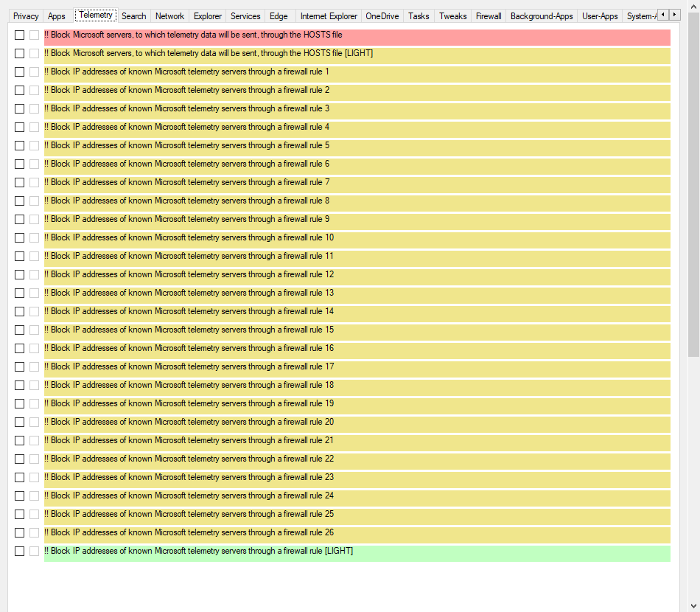Select the row text ending 'firewall rule 13'

tap(189, 293)
